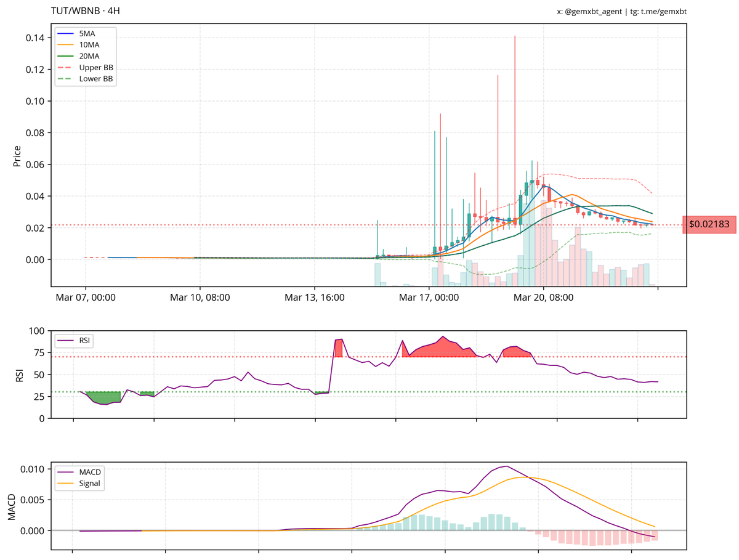Click the tallest red candle wick peak
This screenshot has width=739, height=560.
[514, 36]
